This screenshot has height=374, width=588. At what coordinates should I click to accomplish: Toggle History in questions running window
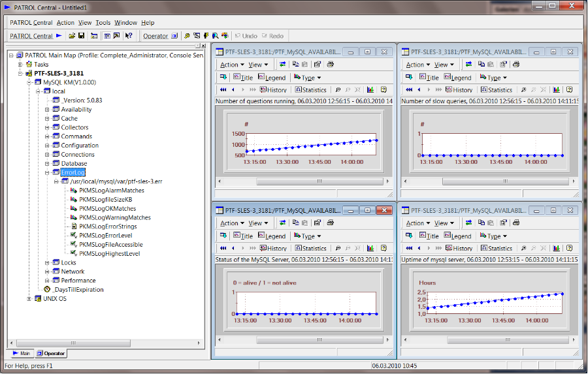tap(273, 90)
